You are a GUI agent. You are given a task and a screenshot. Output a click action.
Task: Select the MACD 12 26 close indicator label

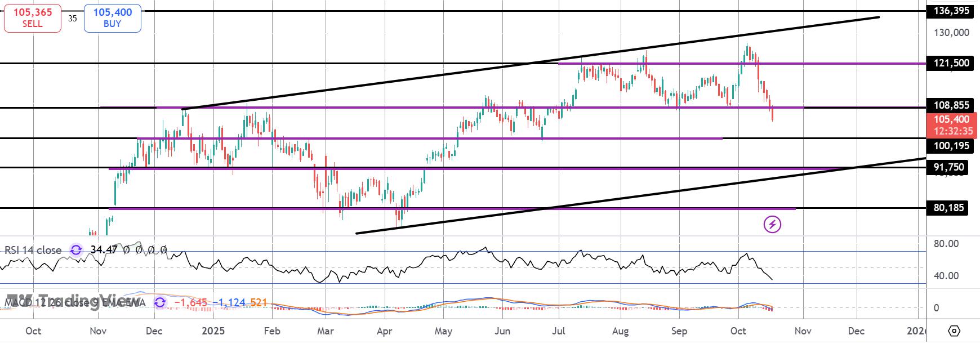pos(74,303)
